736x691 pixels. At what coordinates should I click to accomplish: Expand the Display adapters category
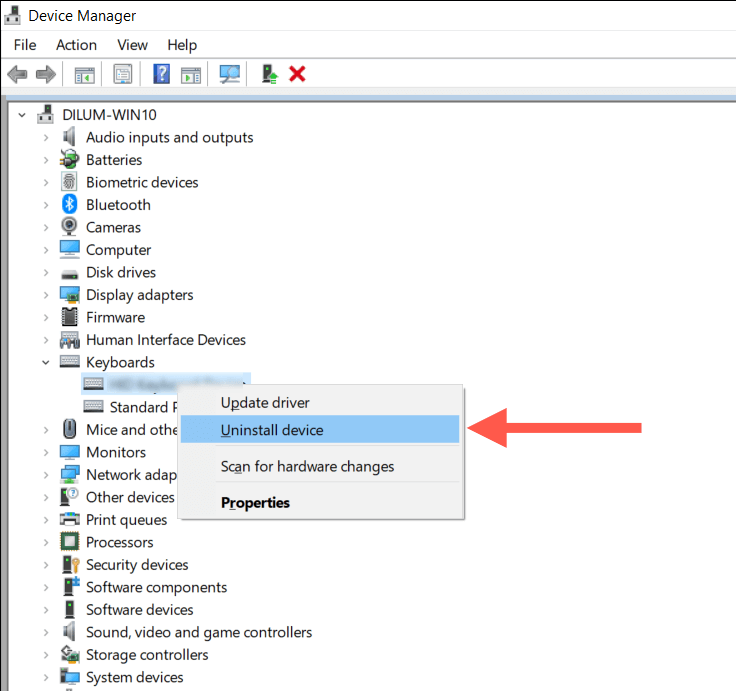point(46,295)
